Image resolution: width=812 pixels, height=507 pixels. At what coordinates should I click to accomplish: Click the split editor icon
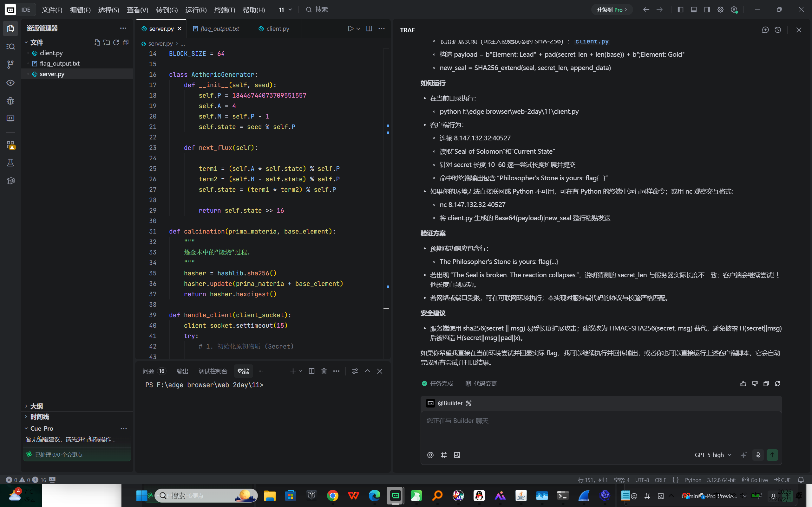(369, 29)
